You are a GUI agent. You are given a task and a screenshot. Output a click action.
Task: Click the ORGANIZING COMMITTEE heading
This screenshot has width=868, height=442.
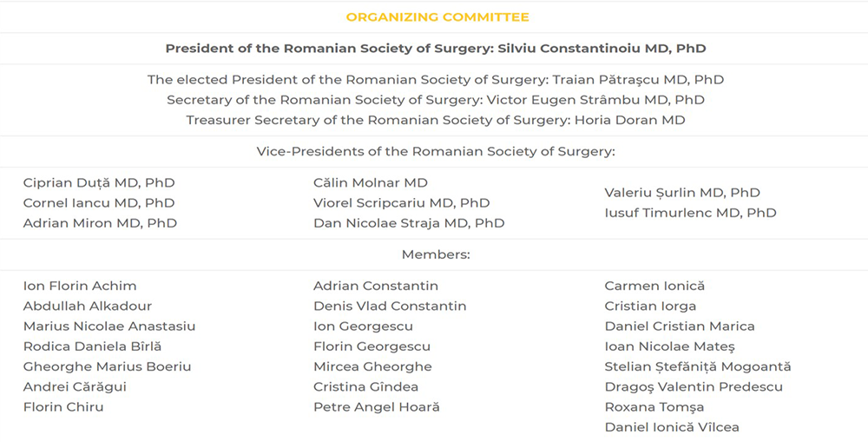(437, 16)
